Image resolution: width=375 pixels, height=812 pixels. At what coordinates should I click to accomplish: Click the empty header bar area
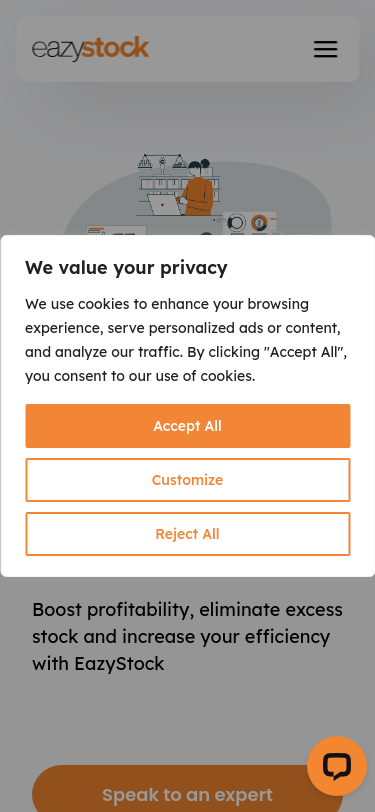pyautogui.click(x=230, y=49)
